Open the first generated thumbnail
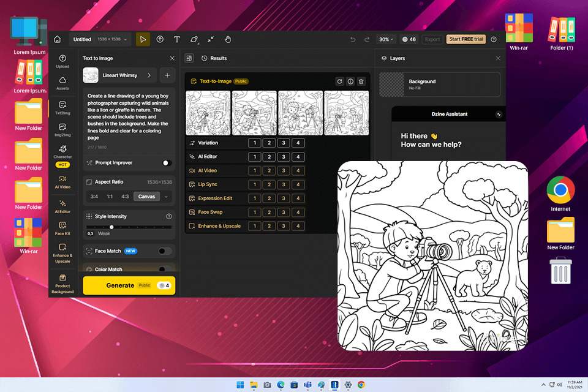 pyautogui.click(x=208, y=113)
